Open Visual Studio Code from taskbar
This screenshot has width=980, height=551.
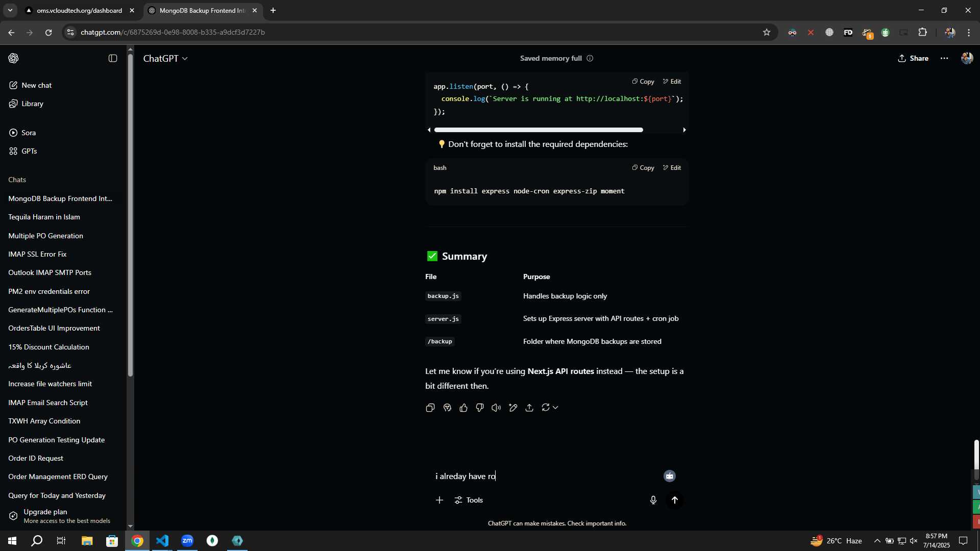pyautogui.click(x=162, y=541)
